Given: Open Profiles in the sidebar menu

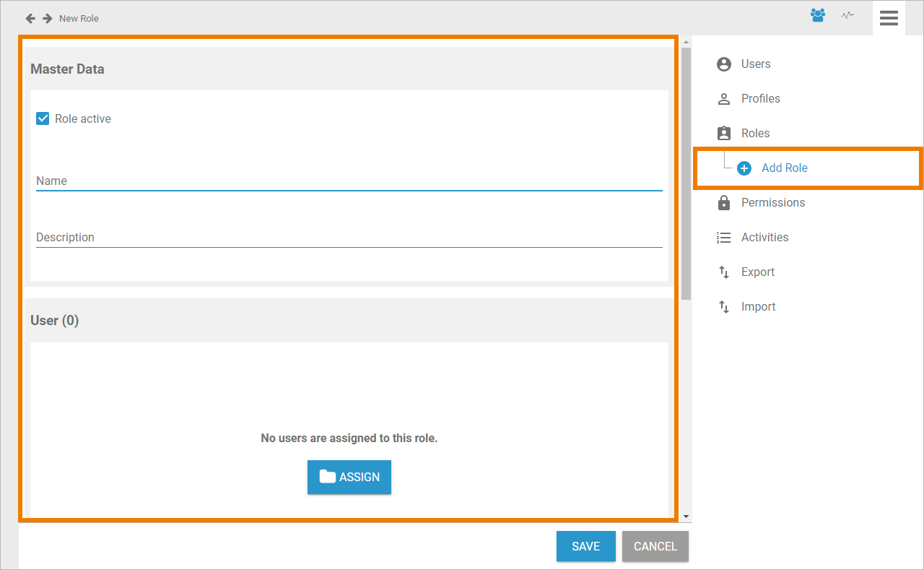Looking at the screenshot, I should 760,99.
